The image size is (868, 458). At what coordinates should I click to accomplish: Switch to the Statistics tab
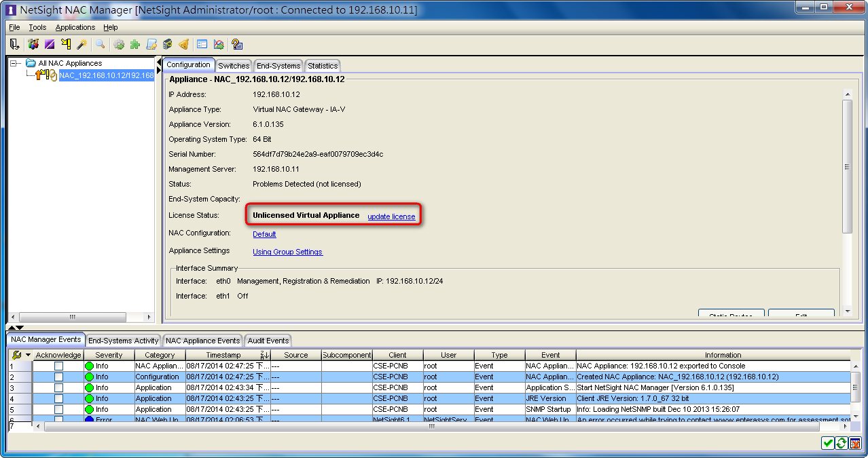point(323,66)
